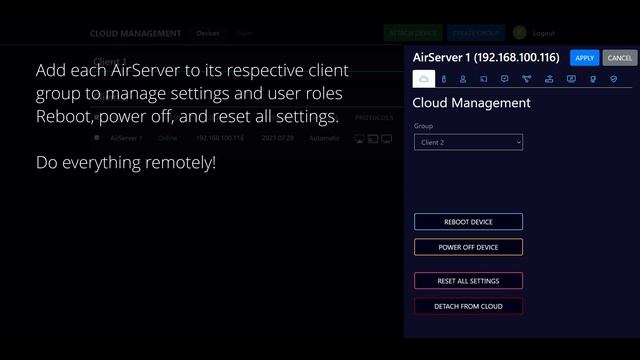Expand the Group dropdown showing Client 2
Image resolution: width=640 pixels, height=360 pixels.
click(x=468, y=142)
